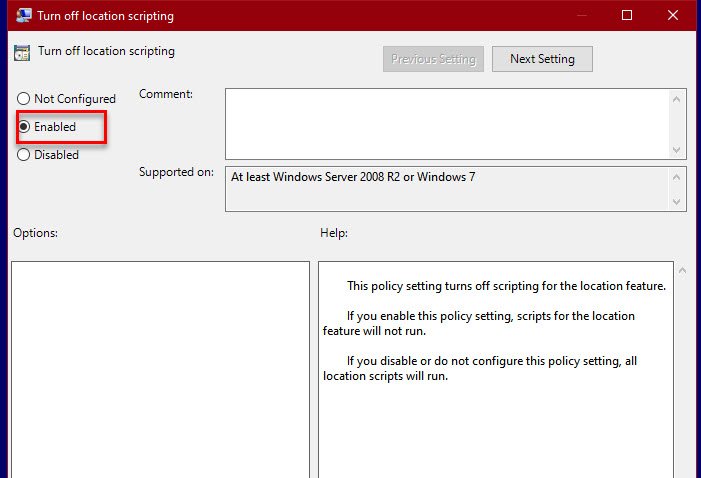701x478 pixels.
Task: Click inside the Comment text box
Action: point(446,123)
